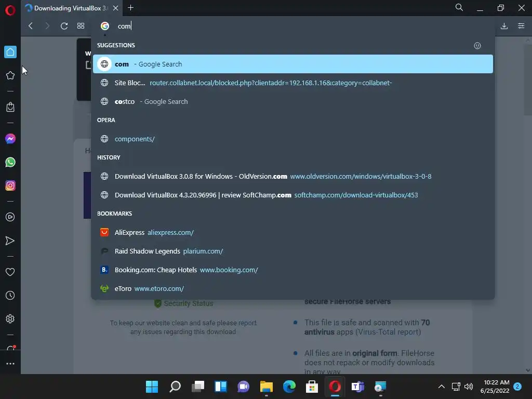Click the address bar containing 'com'
Viewport: 532px width, 399px height.
(292, 26)
